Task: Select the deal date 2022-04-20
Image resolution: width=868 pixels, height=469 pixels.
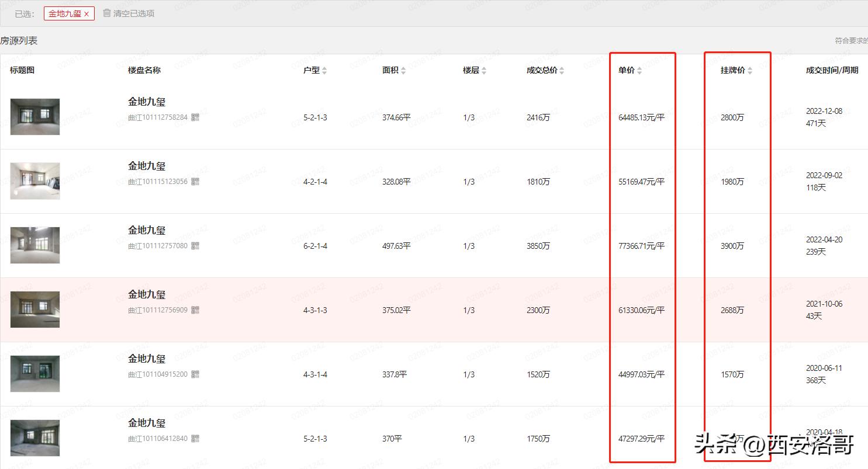Action: tap(824, 239)
